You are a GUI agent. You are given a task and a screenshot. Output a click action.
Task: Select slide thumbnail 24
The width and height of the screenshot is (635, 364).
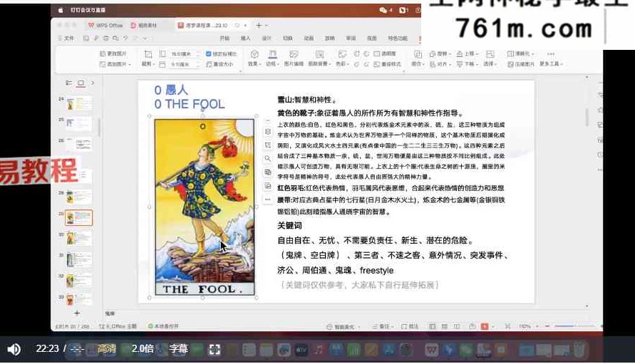tap(79, 103)
